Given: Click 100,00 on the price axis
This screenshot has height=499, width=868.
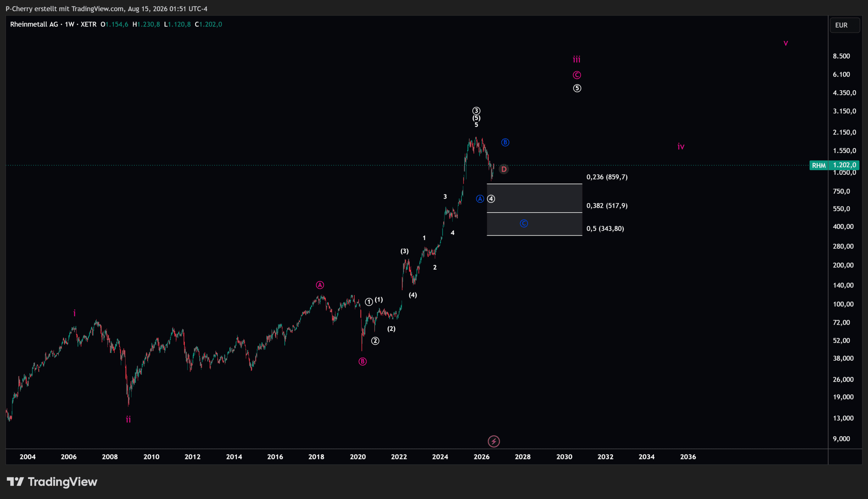Looking at the screenshot, I should point(843,304).
